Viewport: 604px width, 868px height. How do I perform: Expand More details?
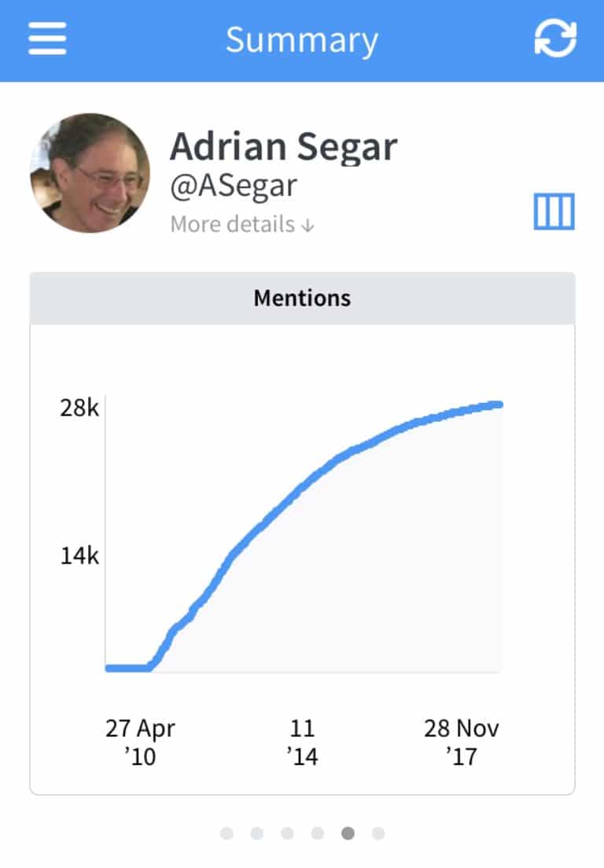(242, 224)
